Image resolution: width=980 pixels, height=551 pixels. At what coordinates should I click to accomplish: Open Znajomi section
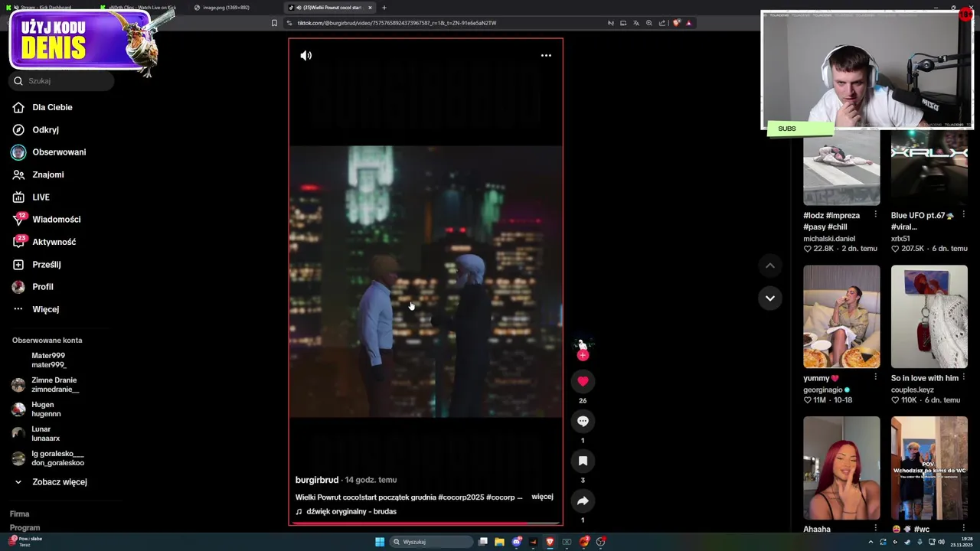38,174
